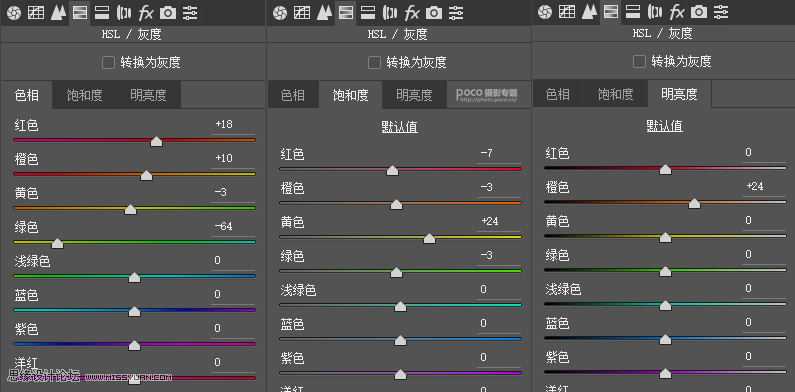Check 转换为灰度 box in the Luminance panel

coord(639,61)
